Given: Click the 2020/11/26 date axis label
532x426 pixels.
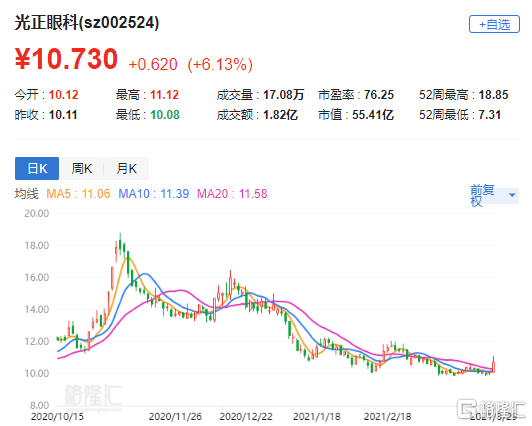Looking at the screenshot, I should (x=175, y=417).
